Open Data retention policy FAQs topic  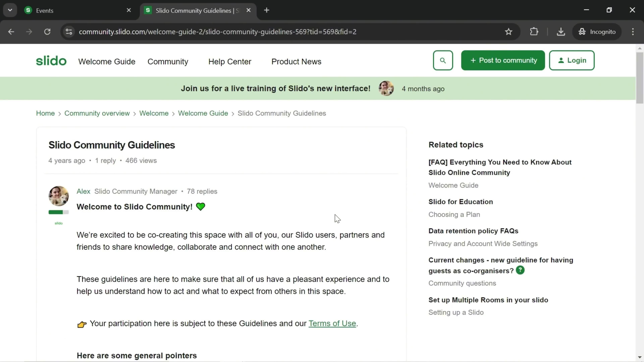[x=473, y=231]
